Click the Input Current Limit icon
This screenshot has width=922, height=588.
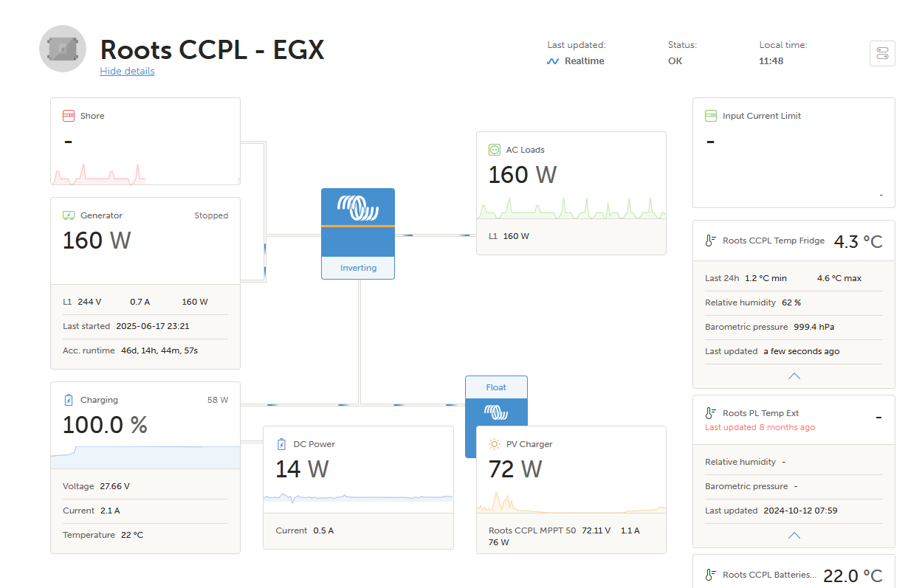711,116
